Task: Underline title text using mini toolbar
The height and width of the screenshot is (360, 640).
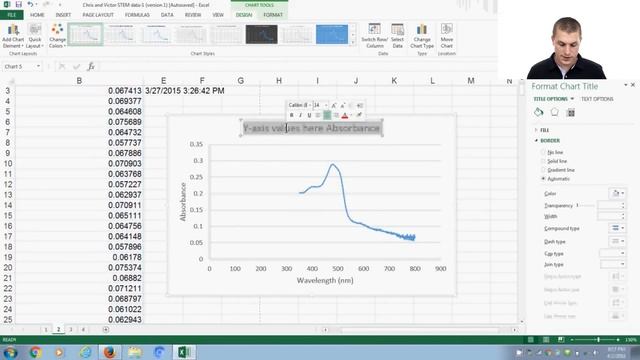Action: click(309, 116)
